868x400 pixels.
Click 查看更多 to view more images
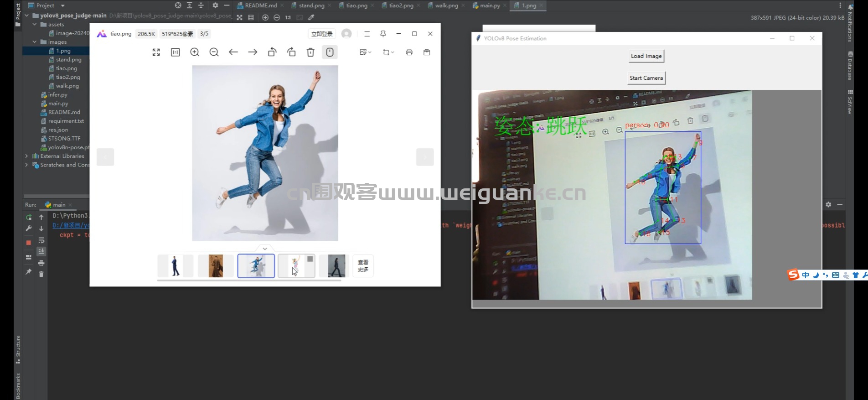363,266
